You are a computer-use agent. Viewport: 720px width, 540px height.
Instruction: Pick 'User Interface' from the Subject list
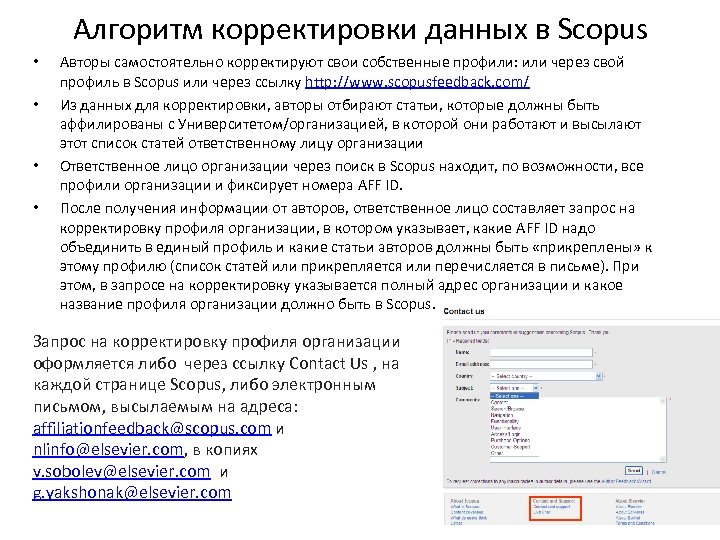pyautogui.click(x=506, y=428)
